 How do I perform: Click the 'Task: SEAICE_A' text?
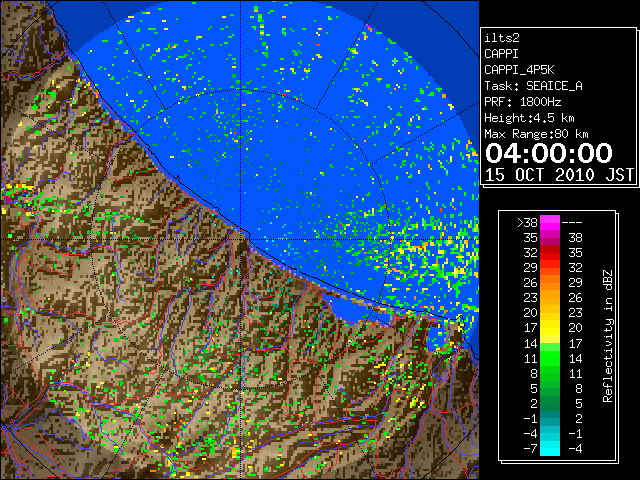click(x=533, y=86)
